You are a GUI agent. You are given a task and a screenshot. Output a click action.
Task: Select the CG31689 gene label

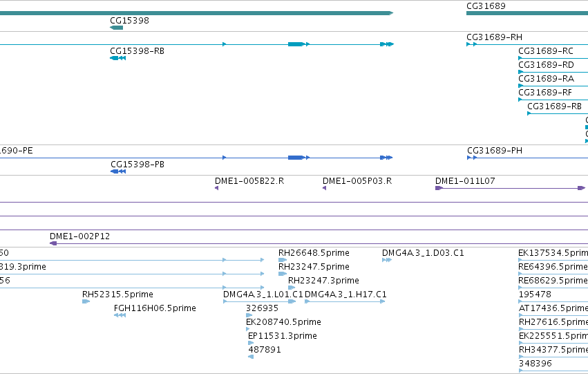point(486,6)
